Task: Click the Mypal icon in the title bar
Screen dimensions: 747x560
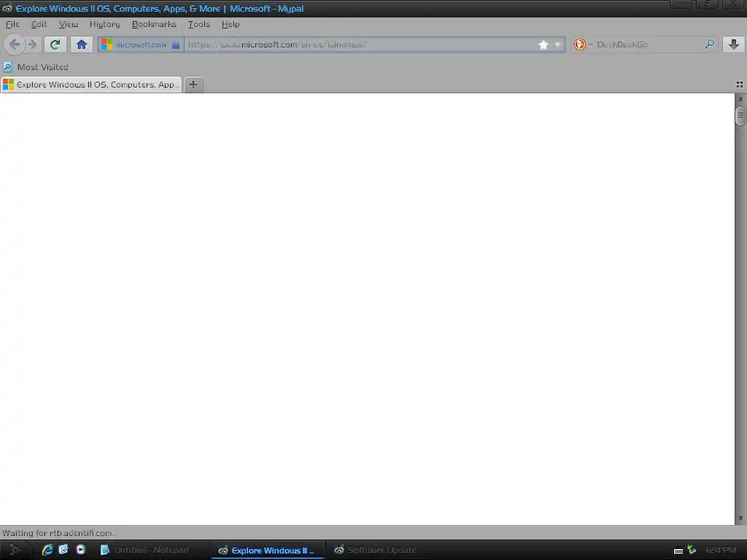Action: point(7,8)
